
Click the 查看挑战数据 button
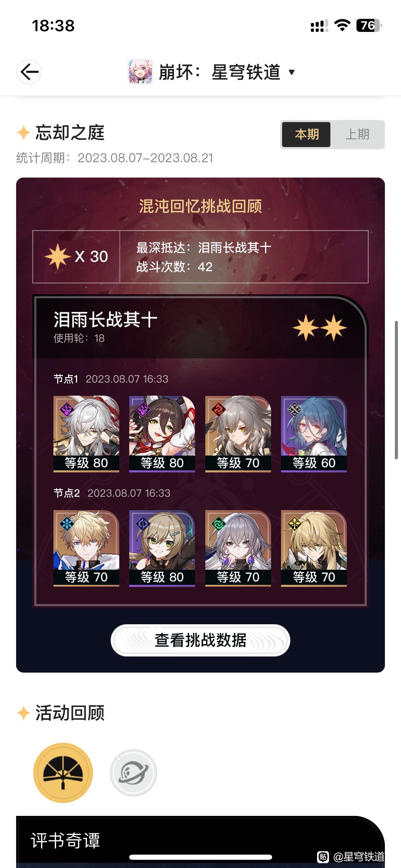(200, 640)
